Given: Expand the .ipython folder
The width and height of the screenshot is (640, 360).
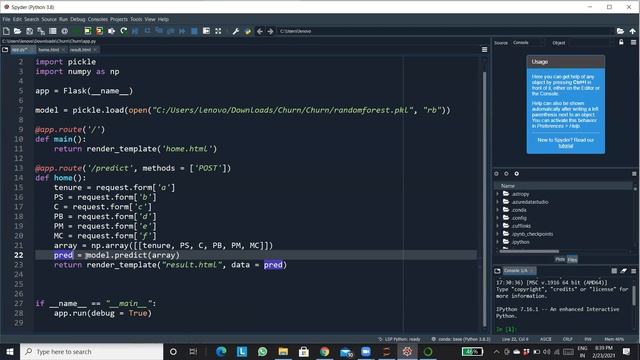Looking at the screenshot, I should coord(497,242).
